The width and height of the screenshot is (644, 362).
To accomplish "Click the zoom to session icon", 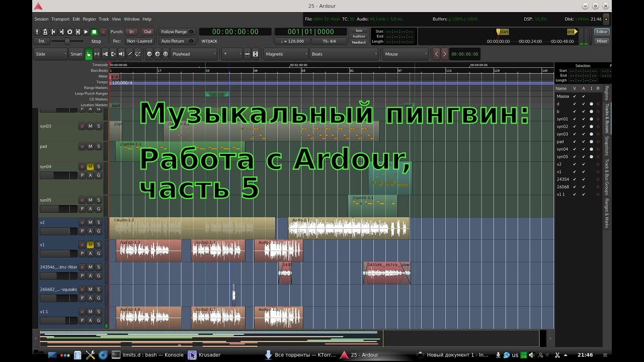I will click(166, 54).
